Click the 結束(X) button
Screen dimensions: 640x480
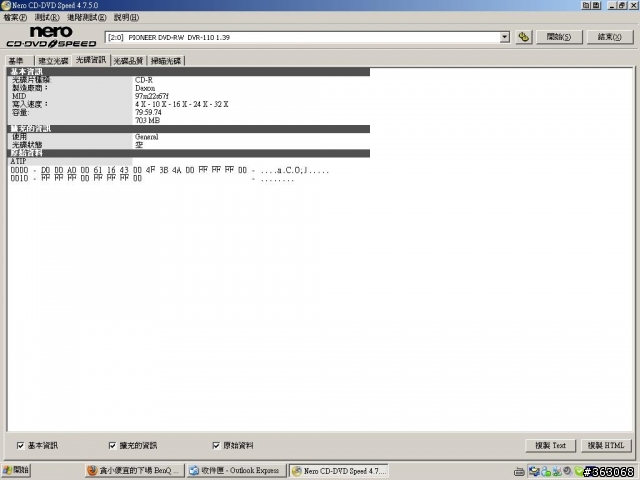[x=610, y=37]
